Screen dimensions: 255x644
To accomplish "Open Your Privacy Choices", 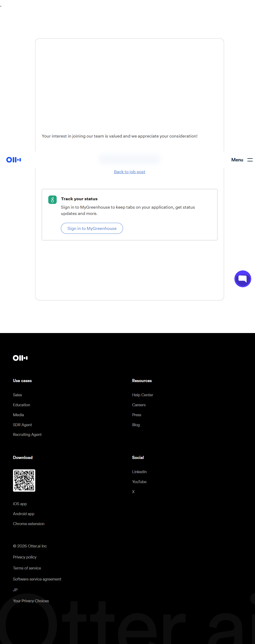I will click(x=31, y=601).
